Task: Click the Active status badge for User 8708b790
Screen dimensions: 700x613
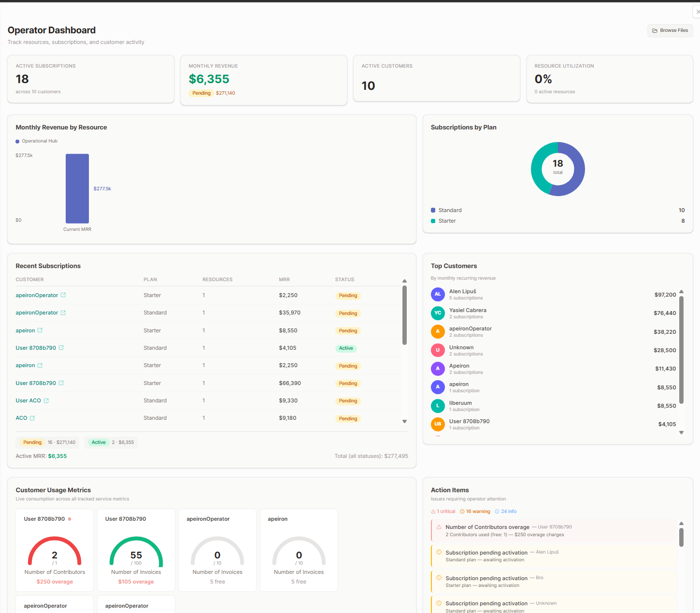Action: point(346,348)
